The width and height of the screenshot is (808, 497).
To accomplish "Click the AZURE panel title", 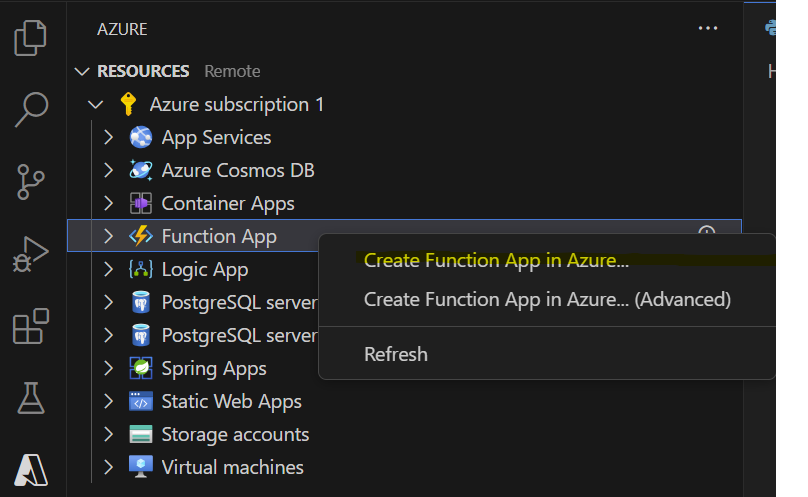I will [122, 29].
